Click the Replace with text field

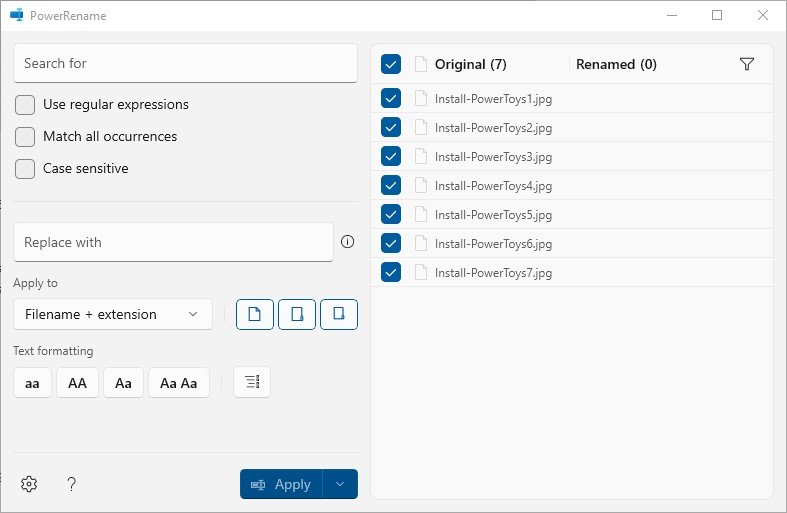point(173,242)
